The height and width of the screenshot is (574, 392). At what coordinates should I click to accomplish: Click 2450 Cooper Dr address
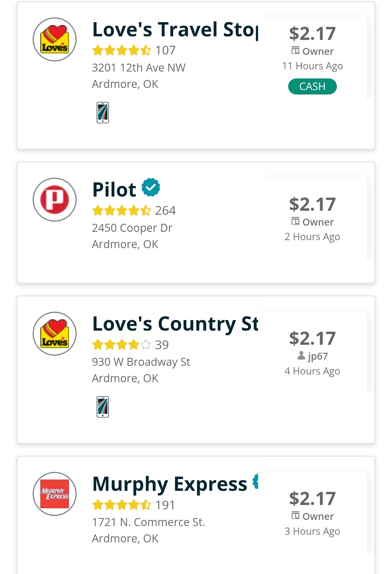[132, 228]
